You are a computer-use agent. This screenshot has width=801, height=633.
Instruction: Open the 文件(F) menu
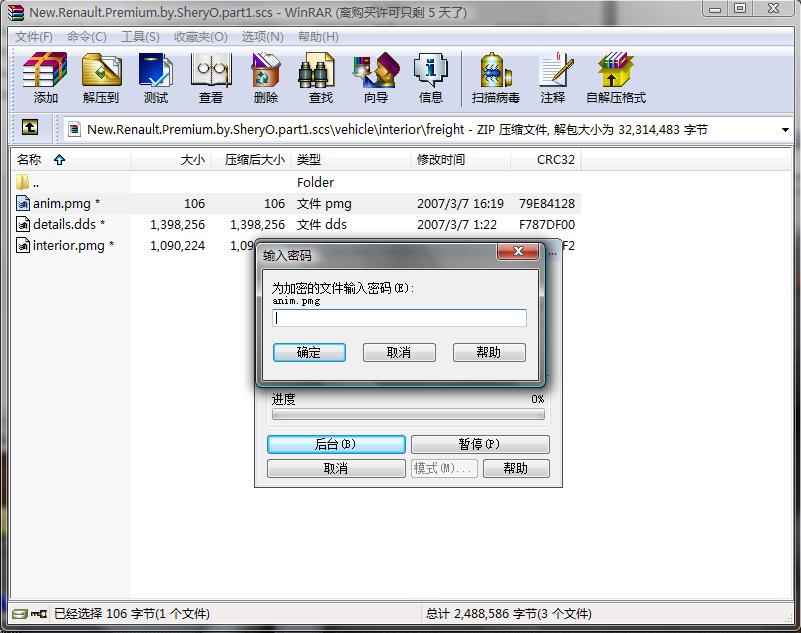[x=34, y=37]
